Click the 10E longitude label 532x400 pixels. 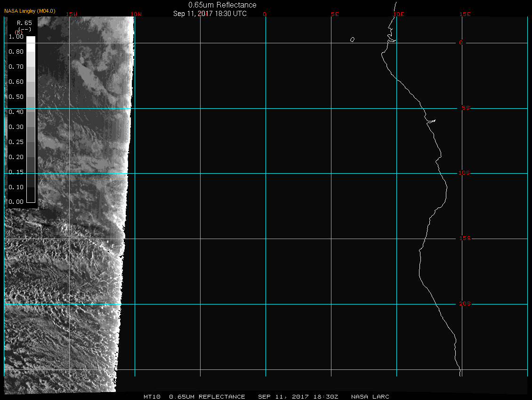[399, 14]
